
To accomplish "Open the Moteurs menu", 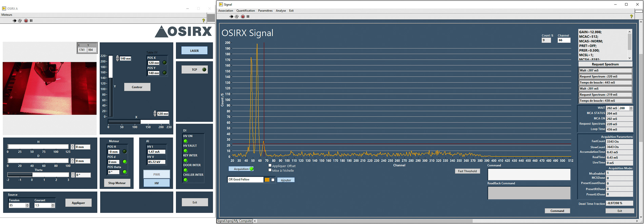I will point(7,15).
